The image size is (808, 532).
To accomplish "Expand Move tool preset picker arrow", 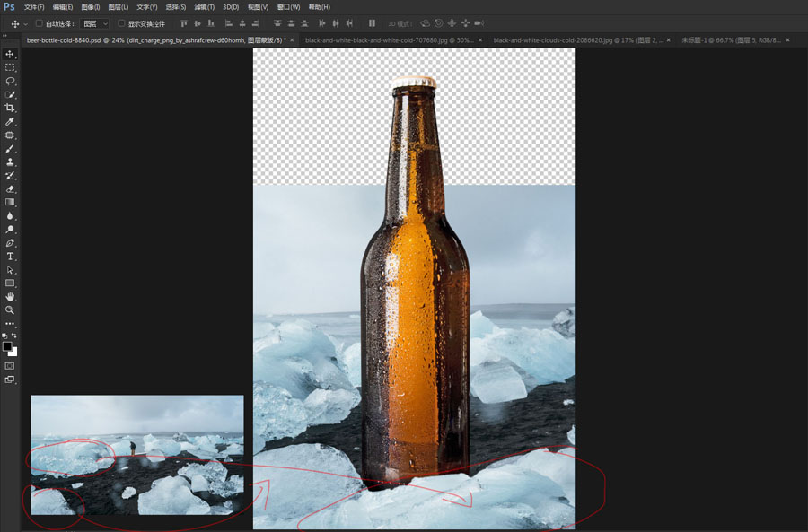I will coord(25,23).
